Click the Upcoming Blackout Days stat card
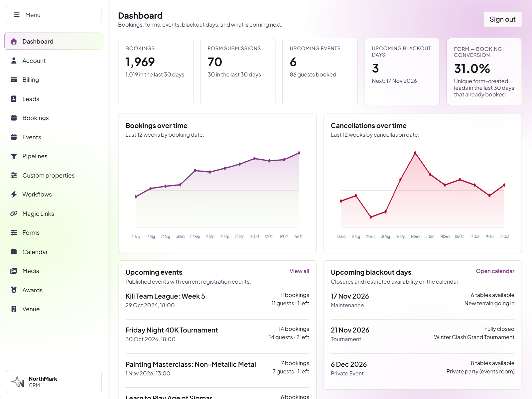 [x=402, y=71]
